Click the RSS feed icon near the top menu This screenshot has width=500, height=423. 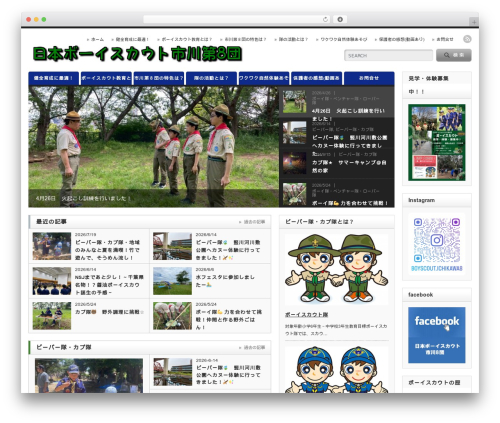467,39
